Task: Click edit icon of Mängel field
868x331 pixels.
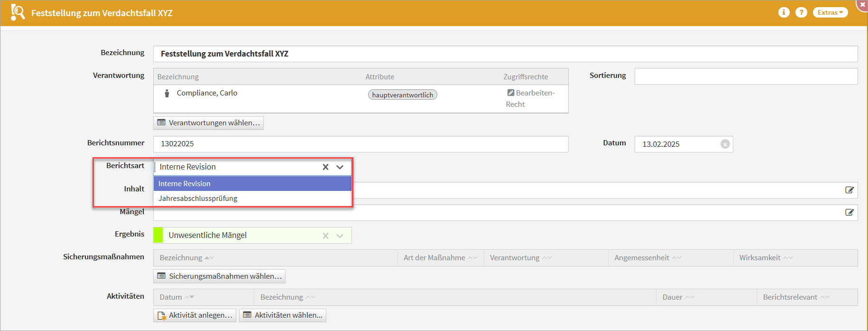Action: tap(849, 212)
